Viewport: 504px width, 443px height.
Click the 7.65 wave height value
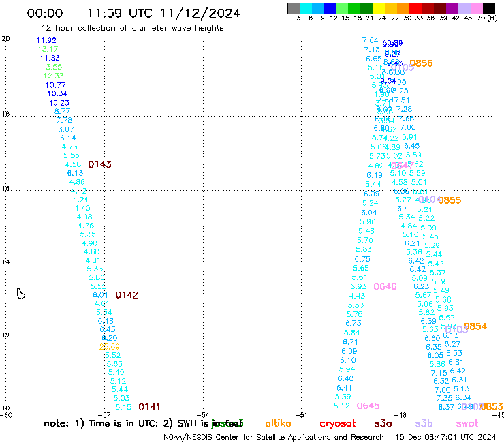[x=407, y=119]
